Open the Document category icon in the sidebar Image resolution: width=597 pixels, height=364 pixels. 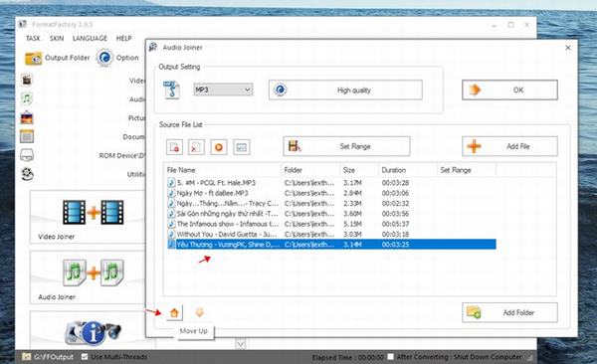27,136
